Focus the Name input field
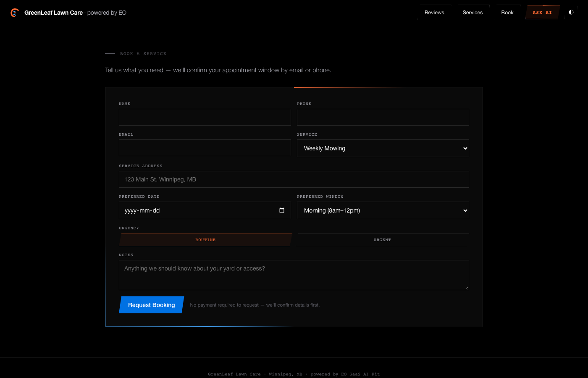 [x=205, y=117]
